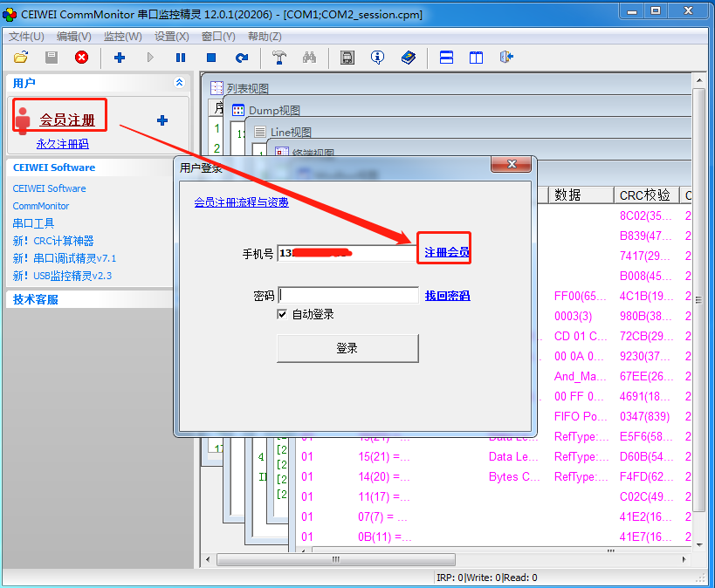Collapse the 用户 panel chevron
This screenshot has height=588, width=715.
click(179, 83)
